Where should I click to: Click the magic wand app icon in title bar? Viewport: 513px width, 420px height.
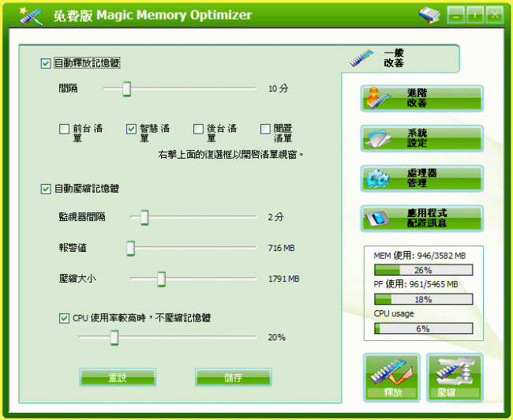tap(30, 14)
